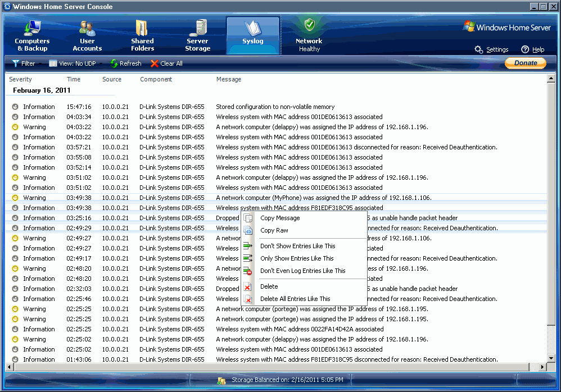Click the 04:03:34 time cell
561x392 pixels.
(x=79, y=117)
